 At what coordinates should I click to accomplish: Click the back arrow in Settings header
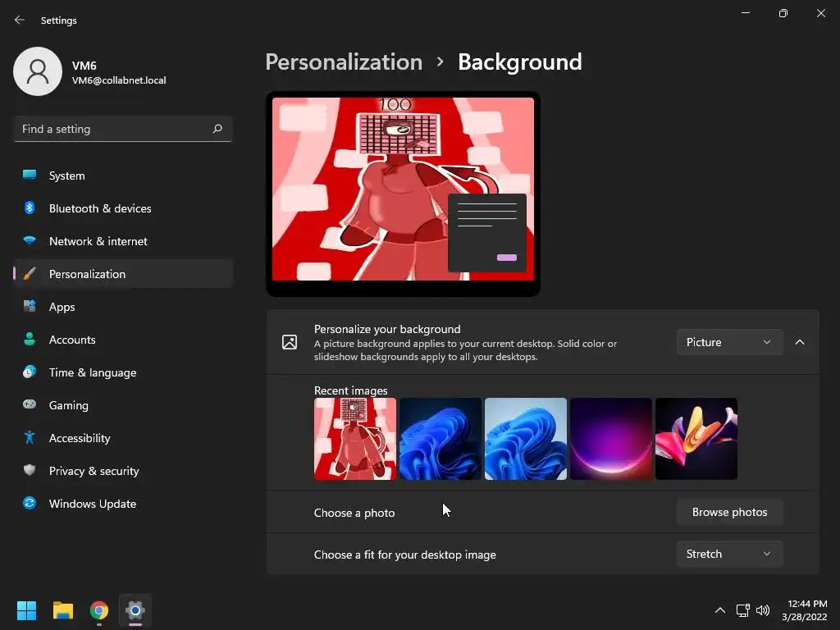pyautogui.click(x=20, y=20)
